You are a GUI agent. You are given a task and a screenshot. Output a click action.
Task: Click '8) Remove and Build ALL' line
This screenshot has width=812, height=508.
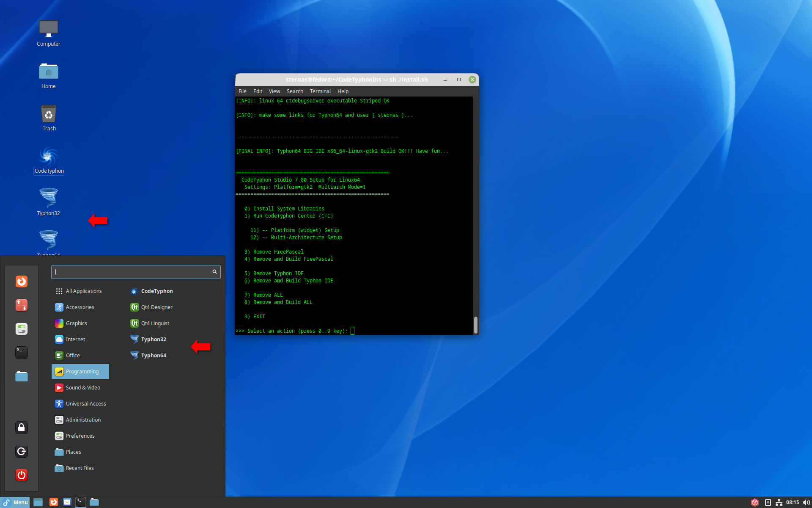click(x=278, y=302)
